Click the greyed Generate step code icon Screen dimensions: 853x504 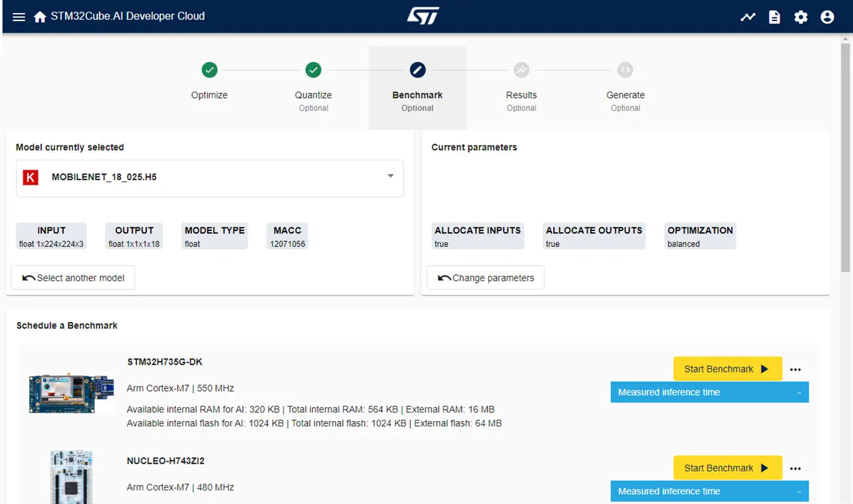(x=626, y=70)
